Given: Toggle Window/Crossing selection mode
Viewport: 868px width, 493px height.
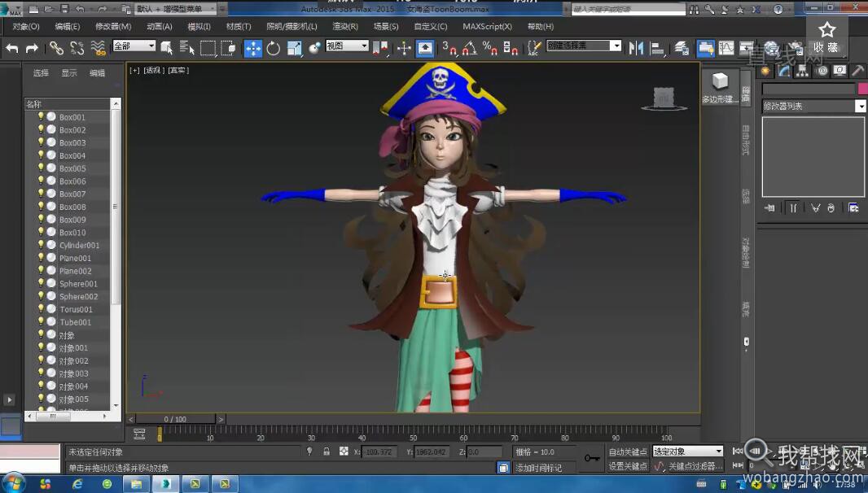Looking at the screenshot, I should (228, 48).
